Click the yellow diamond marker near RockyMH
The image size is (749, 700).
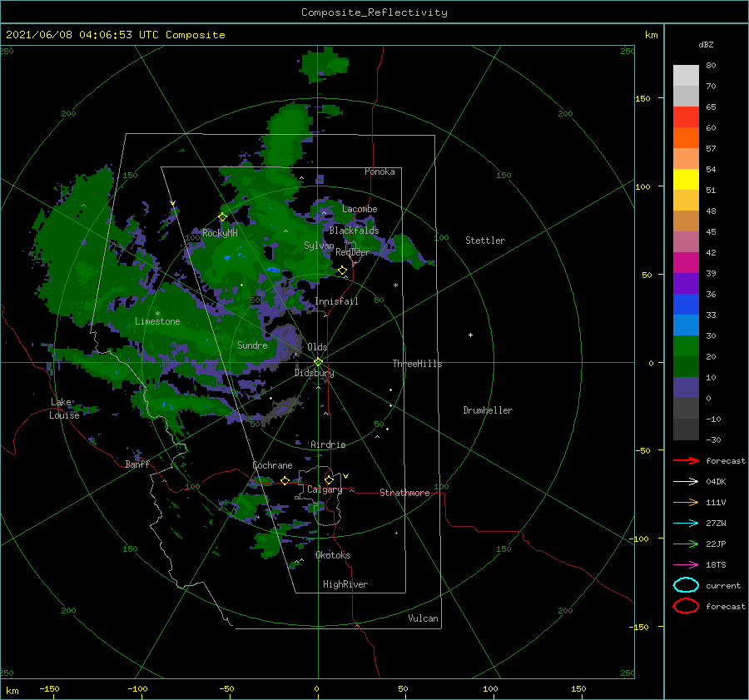[x=222, y=217]
